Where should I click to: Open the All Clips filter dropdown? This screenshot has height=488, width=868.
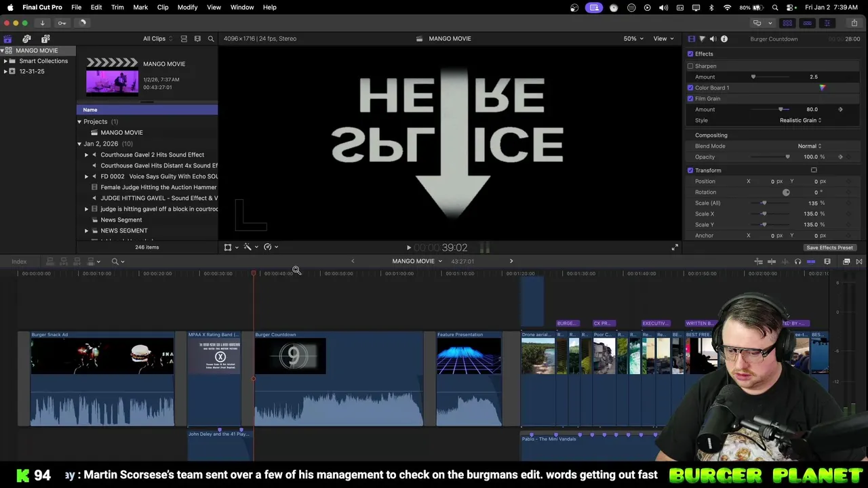point(157,39)
